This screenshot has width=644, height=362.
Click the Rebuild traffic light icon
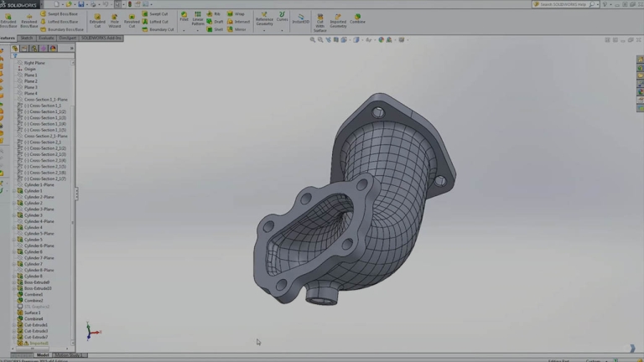click(x=130, y=4)
